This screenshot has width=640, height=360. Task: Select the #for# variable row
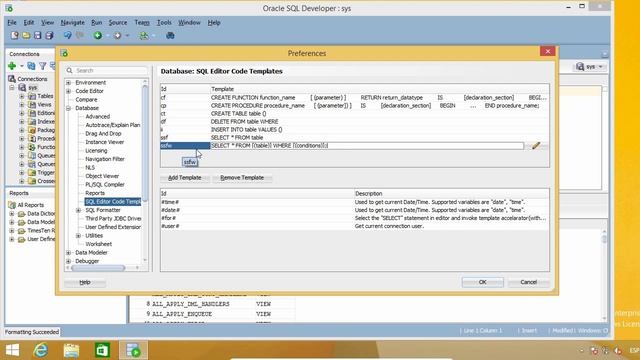click(x=354, y=218)
